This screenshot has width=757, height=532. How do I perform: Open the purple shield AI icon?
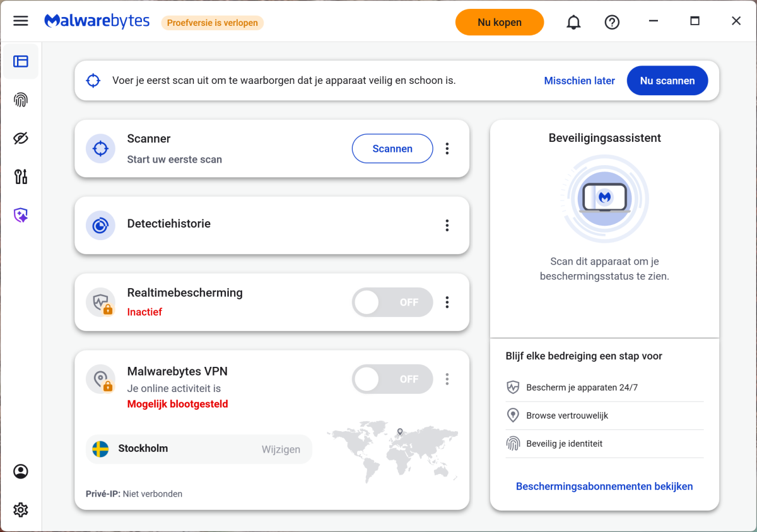[21, 216]
